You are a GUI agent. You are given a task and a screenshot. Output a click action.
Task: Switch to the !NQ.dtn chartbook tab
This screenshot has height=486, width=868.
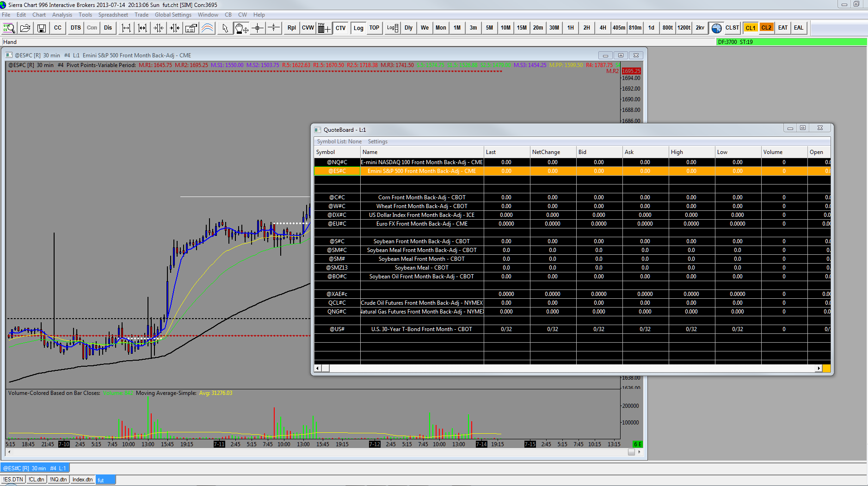point(58,480)
